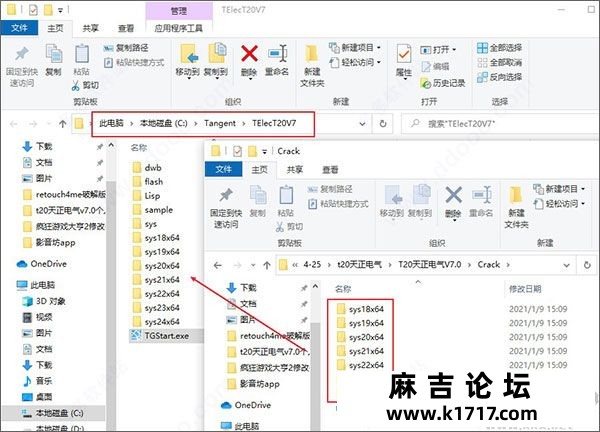Click the red Delete icon in TElecT20V7 ribbon
The image size is (600, 432).
[249, 54]
